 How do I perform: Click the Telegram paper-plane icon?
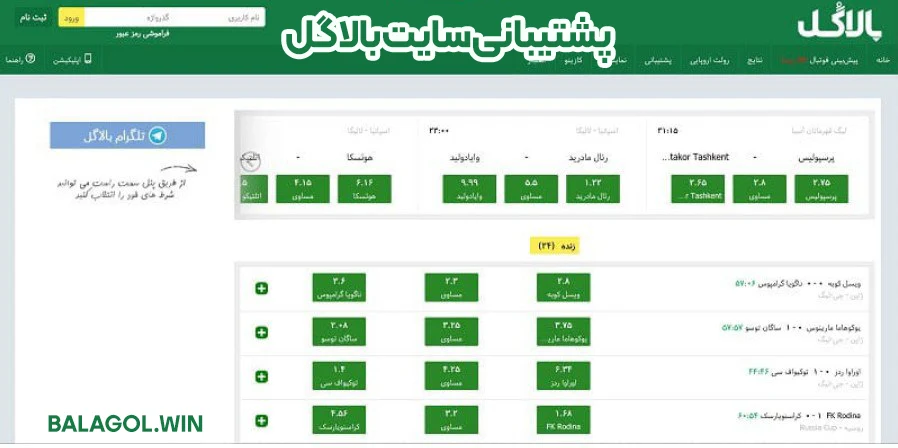[x=157, y=136]
